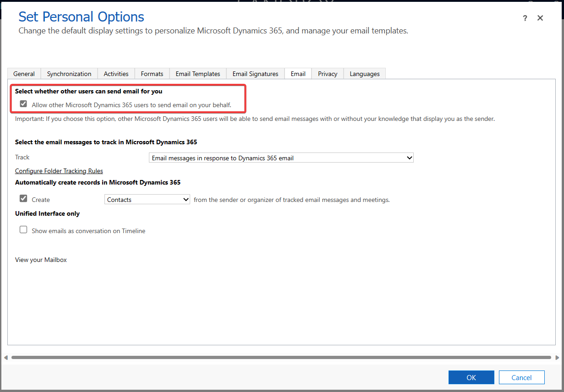Select the Activities tab

116,74
